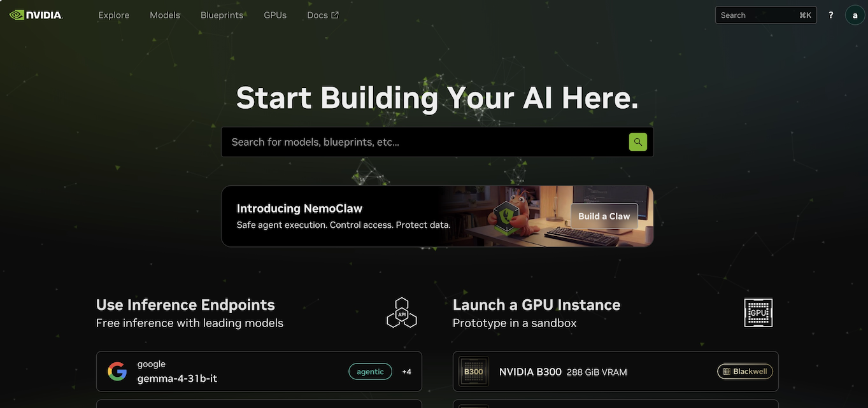The width and height of the screenshot is (868, 408).
Task: Click the B300 chip thumbnail
Action: tap(474, 372)
